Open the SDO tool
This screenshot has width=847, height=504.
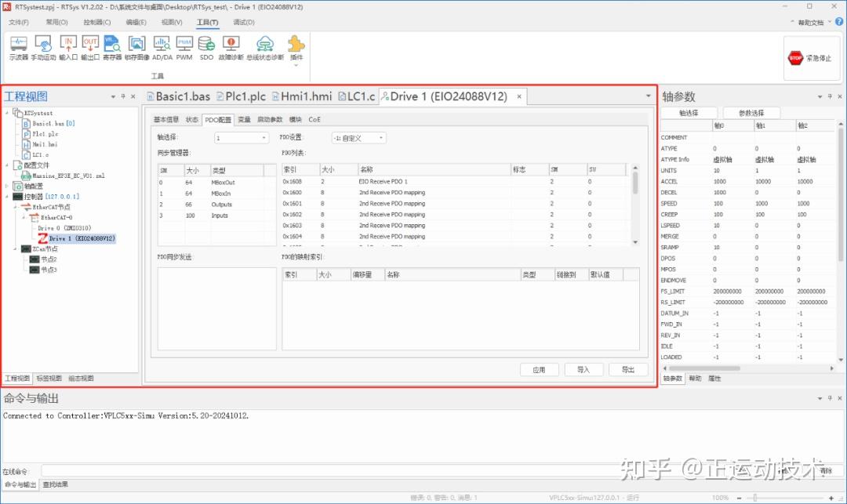(x=206, y=47)
